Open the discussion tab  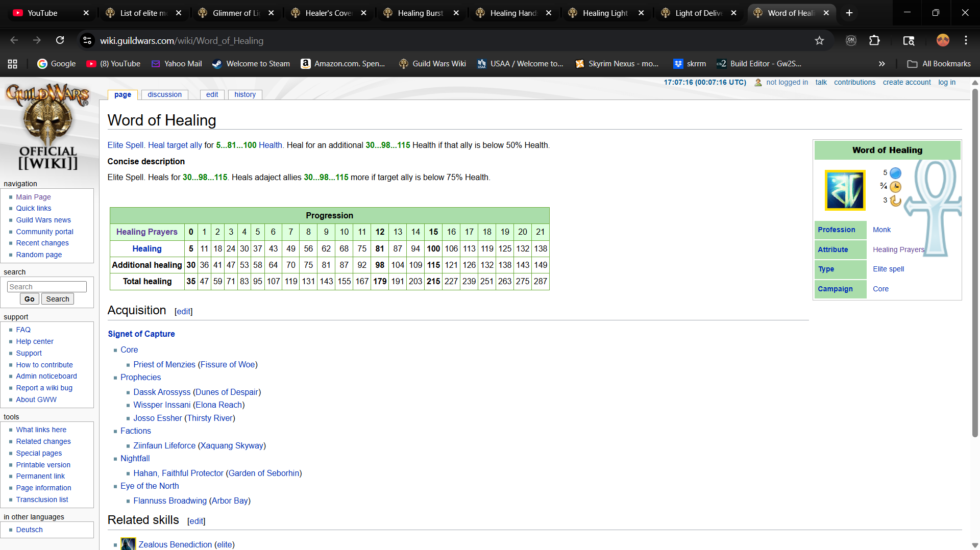(x=164, y=94)
